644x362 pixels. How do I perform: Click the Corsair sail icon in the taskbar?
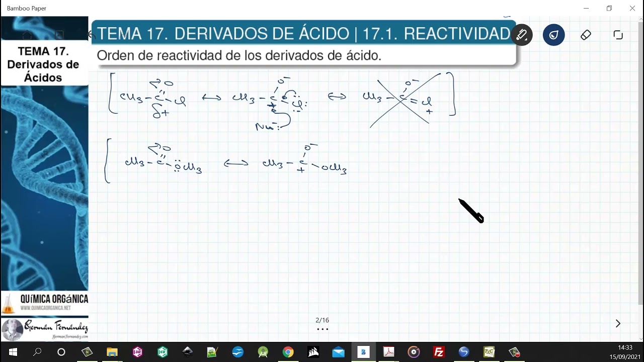coord(313,352)
